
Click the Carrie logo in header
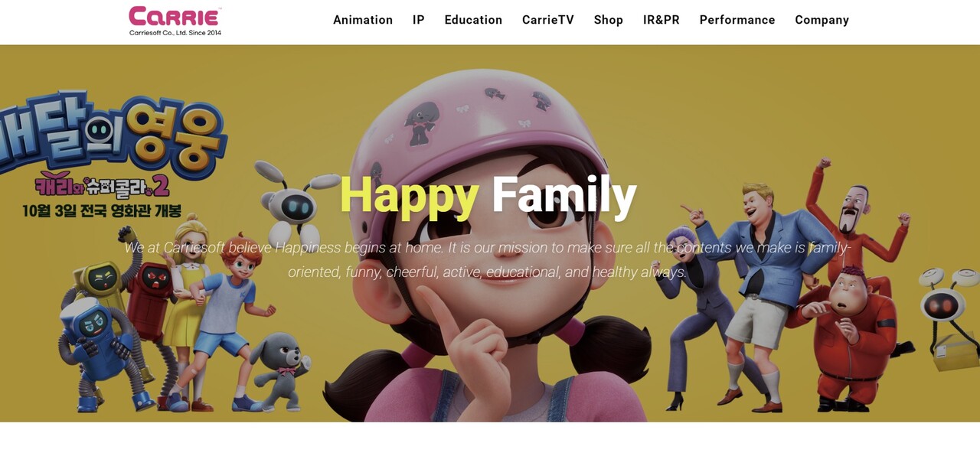175,21
